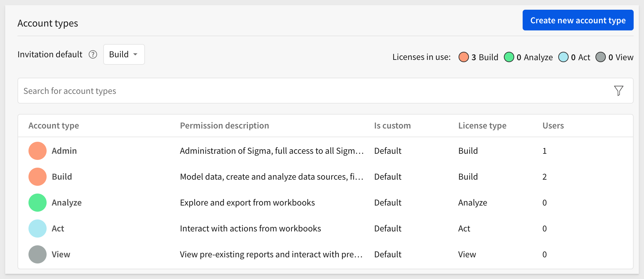This screenshot has width=644, height=279.
Task: Click the '3 Build' licenses in use label
Action: click(x=485, y=57)
